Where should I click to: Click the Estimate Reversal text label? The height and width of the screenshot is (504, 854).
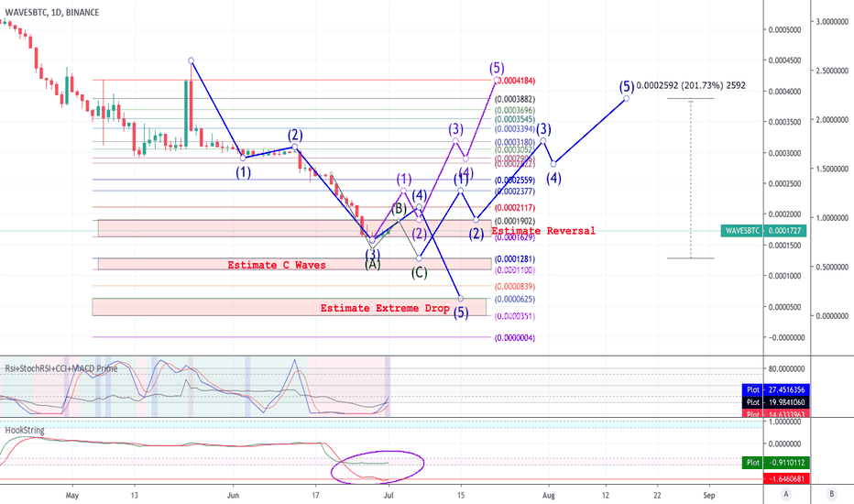pyautogui.click(x=543, y=231)
